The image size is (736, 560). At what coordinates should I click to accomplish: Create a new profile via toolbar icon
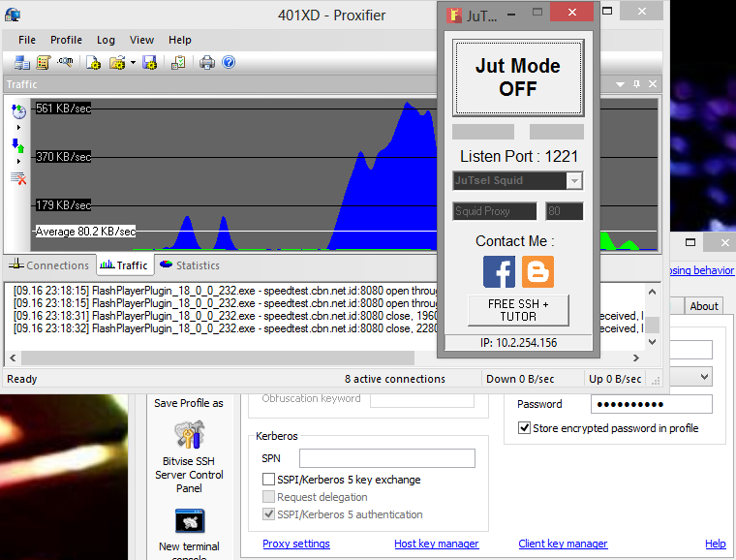(x=93, y=62)
